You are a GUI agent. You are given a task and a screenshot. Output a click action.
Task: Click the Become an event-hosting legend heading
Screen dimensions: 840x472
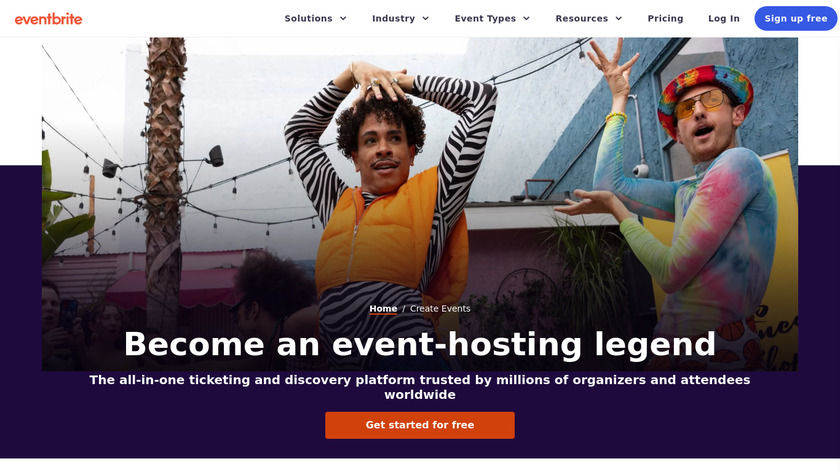420,344
